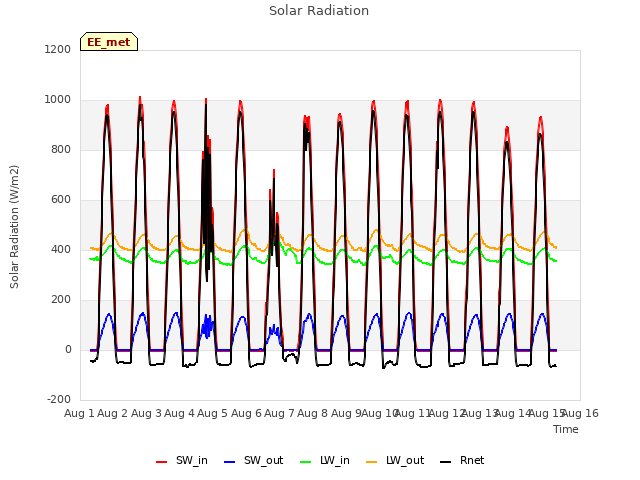The width and height of the screenshot is (640, 480).
Task: Click the Time x-axis title
Action: [566, 429]
